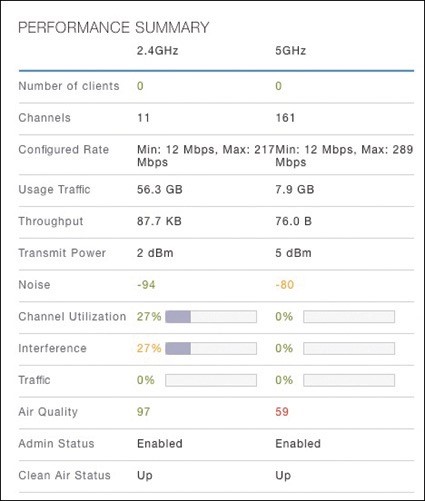Viewport: 425px width, 501px height.
Task: Click the 5GHz Transmit Power 5 dBm
Action: pos(293,253)
